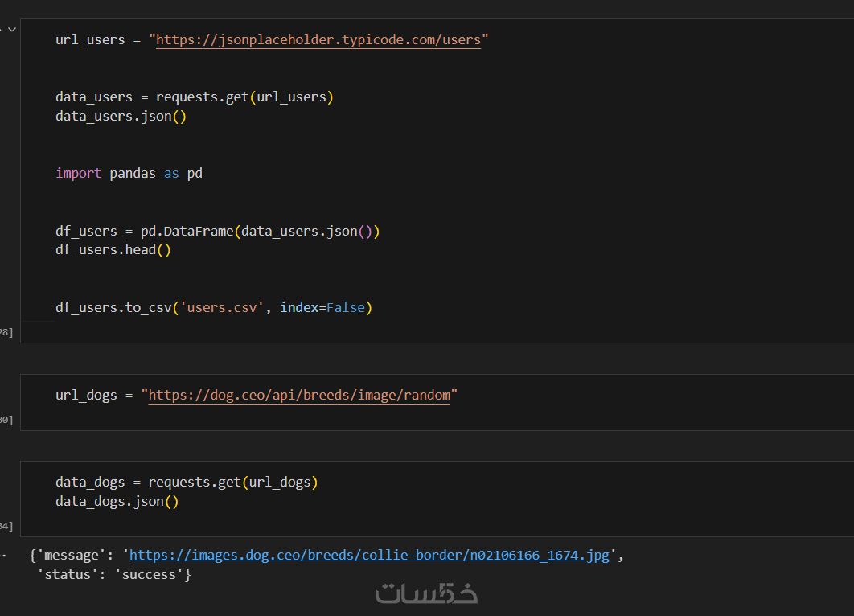Click the index=False argument
This screenshot has height=616, width=854.
[x=322, y=307]
